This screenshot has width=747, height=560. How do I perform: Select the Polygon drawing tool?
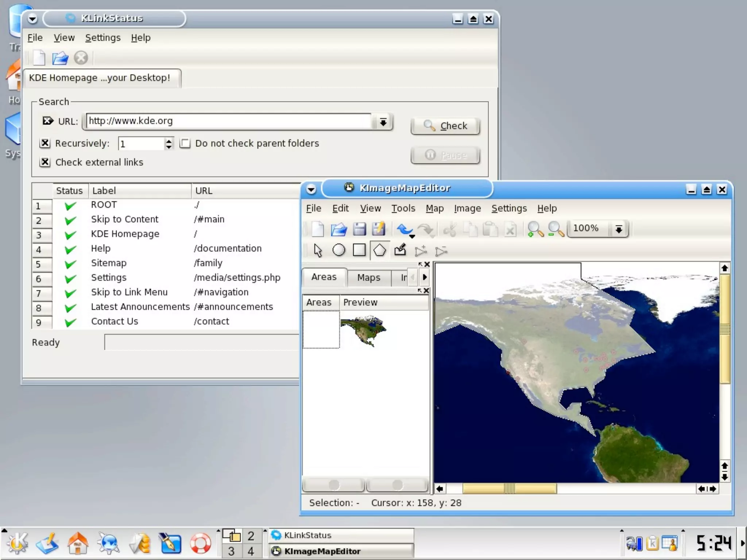380,250
